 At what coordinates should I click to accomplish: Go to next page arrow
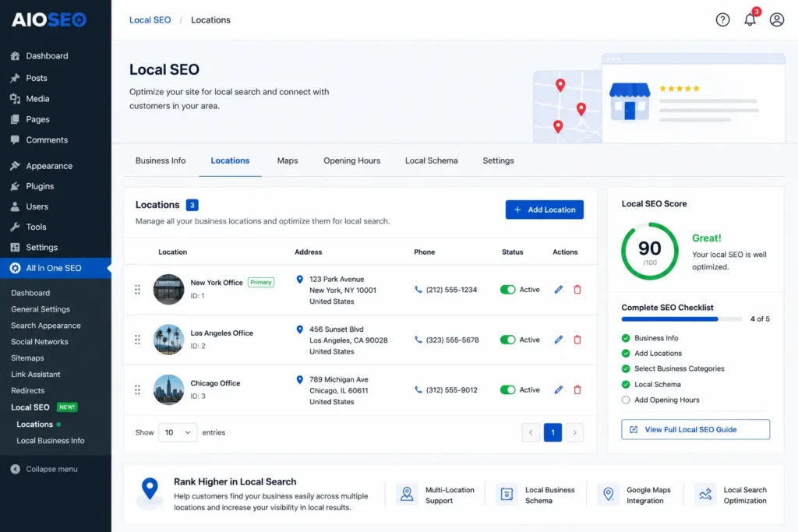574,432
